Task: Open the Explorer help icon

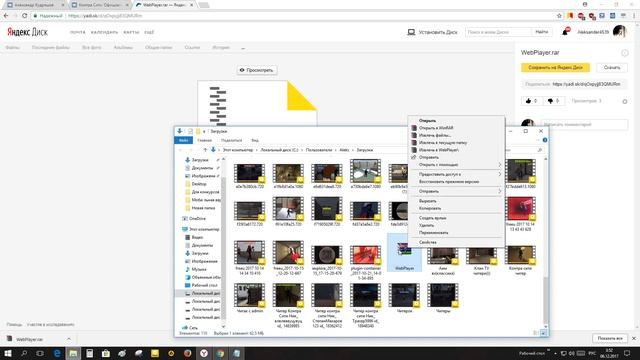Action: 544,140
